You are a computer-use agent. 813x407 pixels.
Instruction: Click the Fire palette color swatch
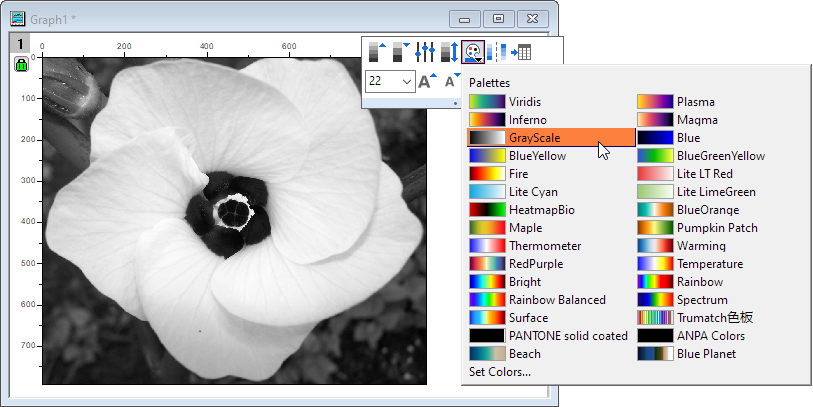pyautogui.click(x=487, y=174)
